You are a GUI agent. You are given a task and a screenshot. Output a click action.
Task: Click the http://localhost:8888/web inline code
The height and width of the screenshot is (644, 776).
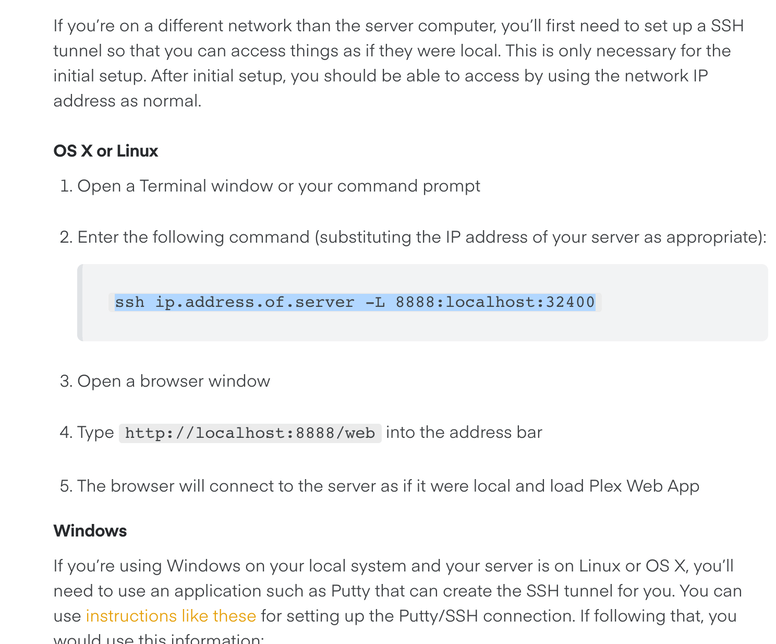coord(249,433)
